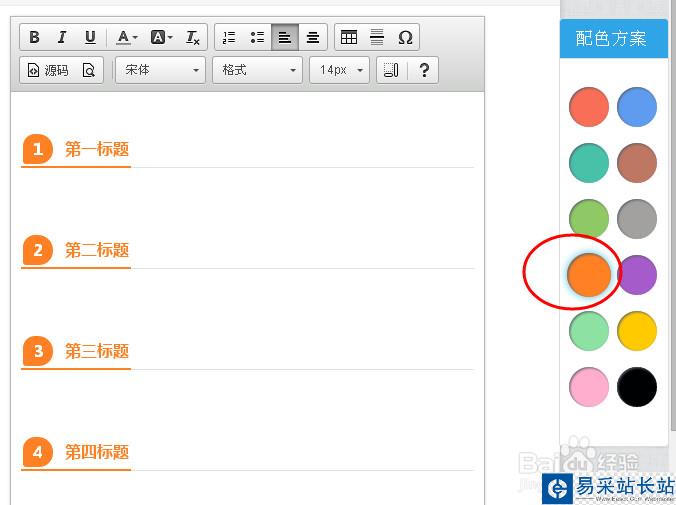Align text to the left
676x505 pixels.
pyautogui.click(x=285, y=38)
